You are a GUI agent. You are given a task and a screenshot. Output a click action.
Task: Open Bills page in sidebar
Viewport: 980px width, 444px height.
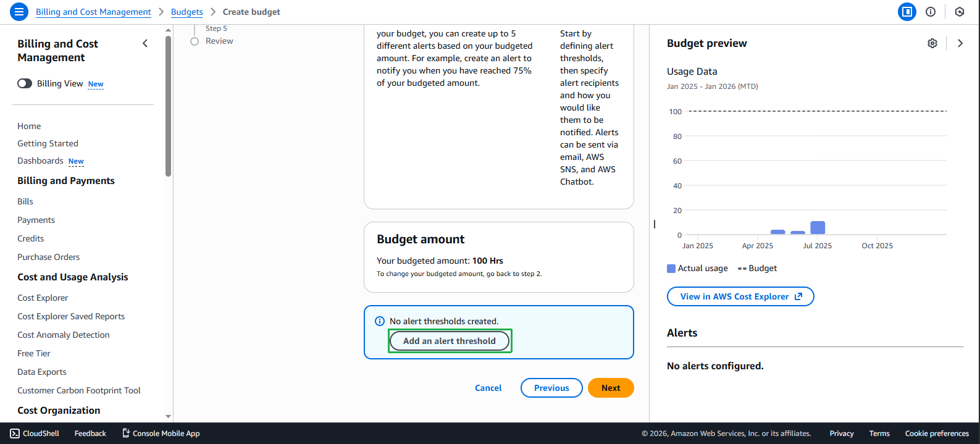click(x=25, y=201)
